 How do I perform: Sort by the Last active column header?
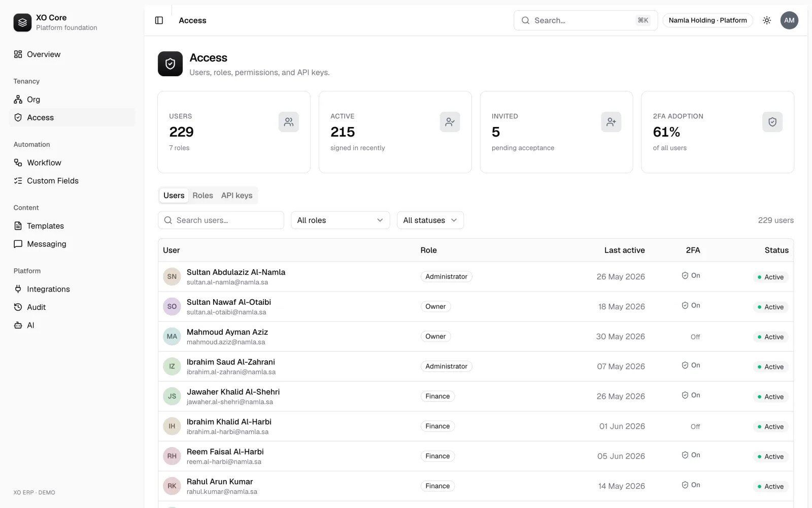click(624, 250)
